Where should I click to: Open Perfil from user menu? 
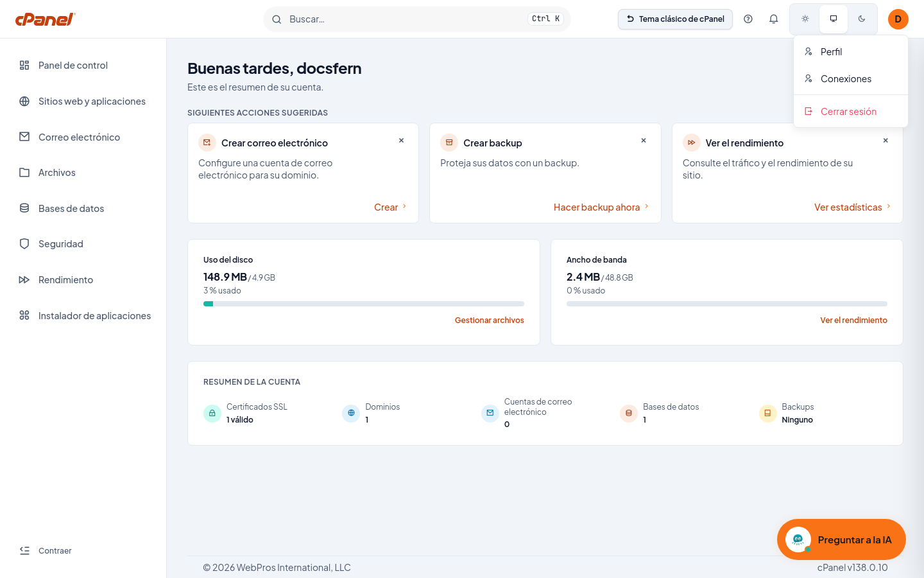[851, 52]
